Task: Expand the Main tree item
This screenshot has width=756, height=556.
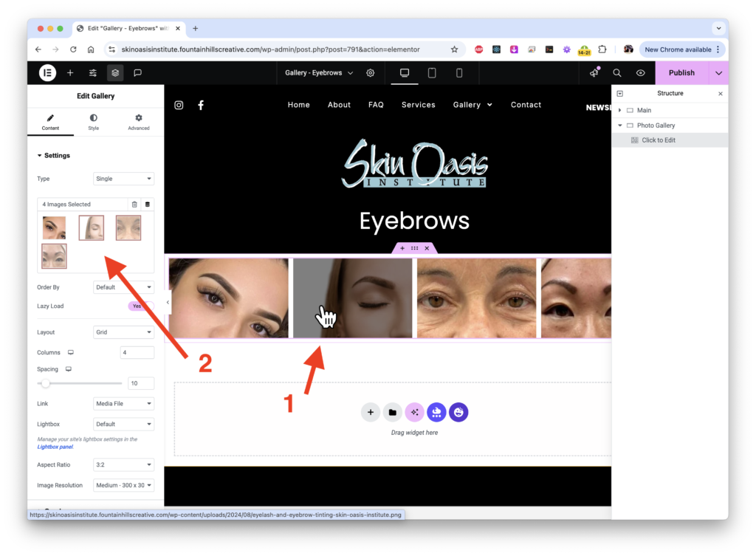Action: pos(620,110)
